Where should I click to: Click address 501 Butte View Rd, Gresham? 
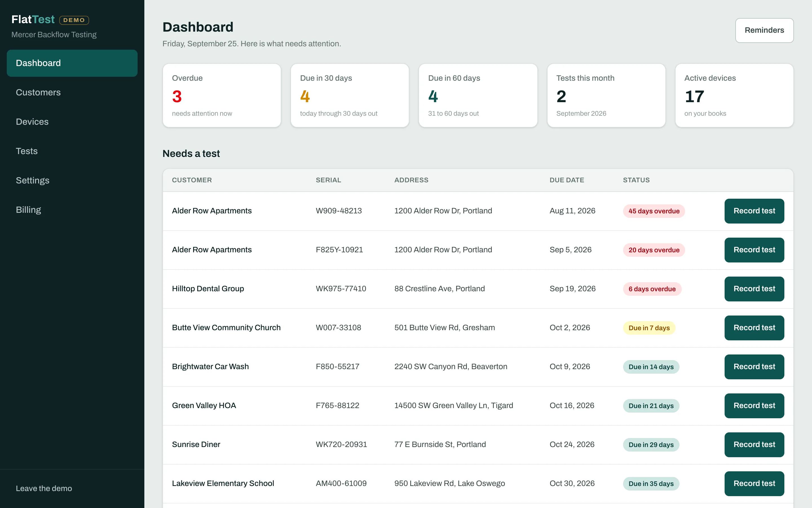click(444, 328)
